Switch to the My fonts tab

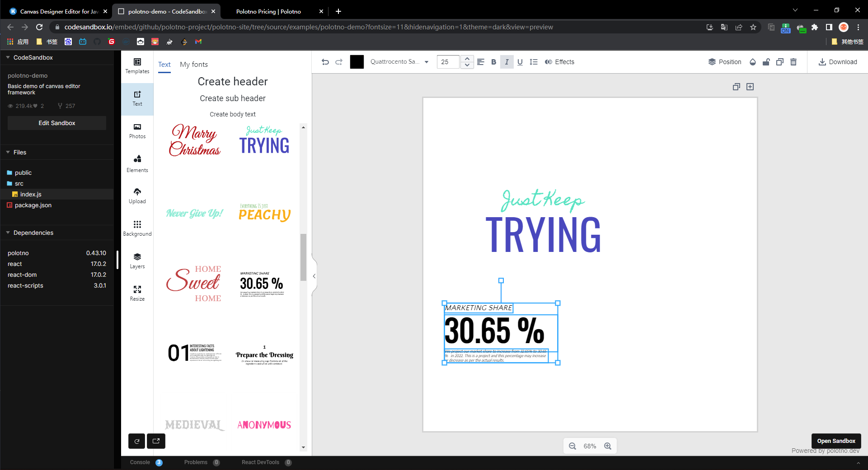pyautogui.click(x=194, y=65)
